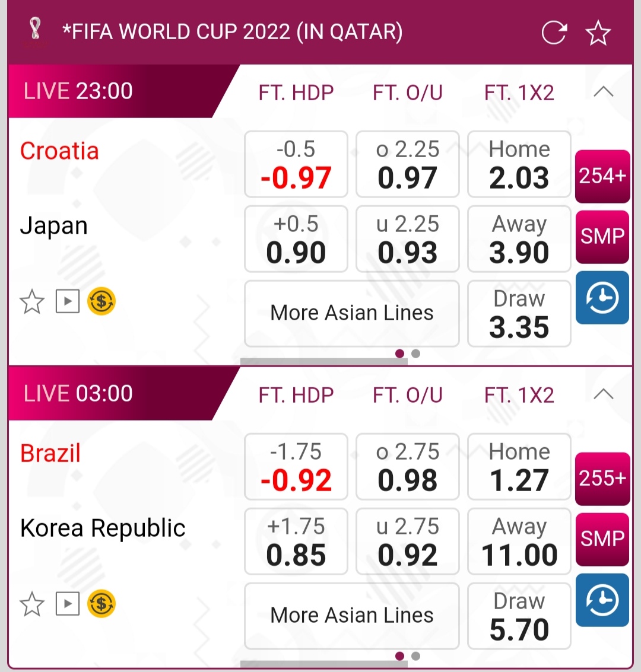Toggle favorite star for Croatia vs Japan
The image size is (641, 672).
[x=32, y=302]
